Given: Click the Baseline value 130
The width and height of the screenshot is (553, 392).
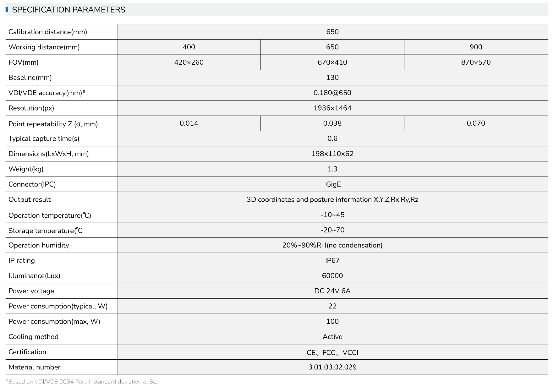Looking at the screenshot, I should (332, 78).
